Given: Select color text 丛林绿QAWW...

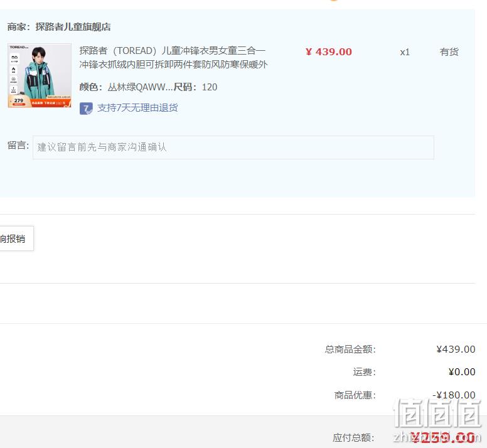Looking at the screenshot, I should pyautogui.click(x=140, y=87).
